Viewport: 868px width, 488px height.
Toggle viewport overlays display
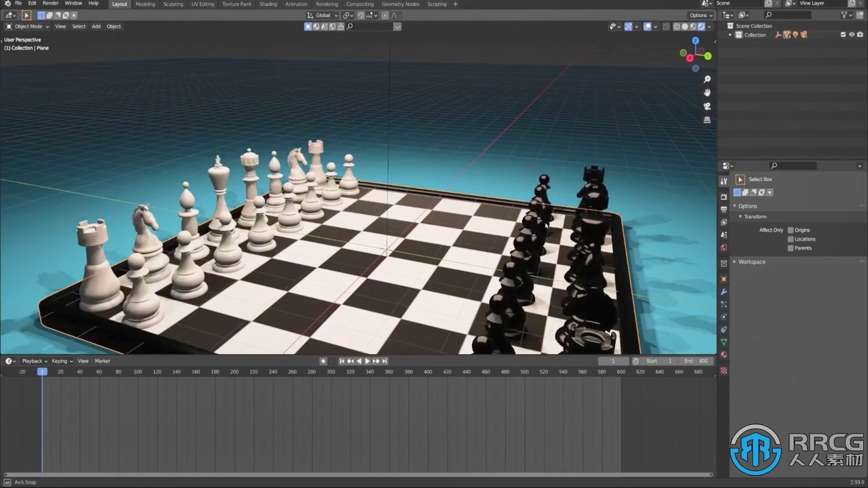pos(648,26)
